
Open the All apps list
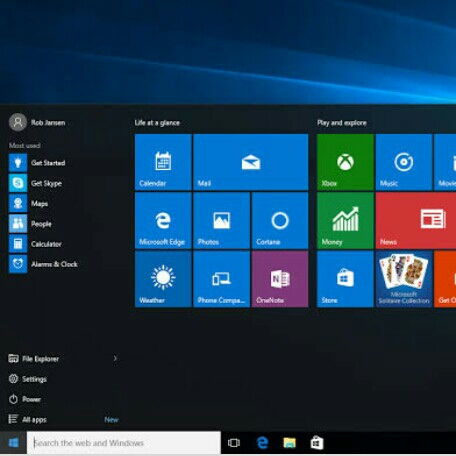point(27,419)
